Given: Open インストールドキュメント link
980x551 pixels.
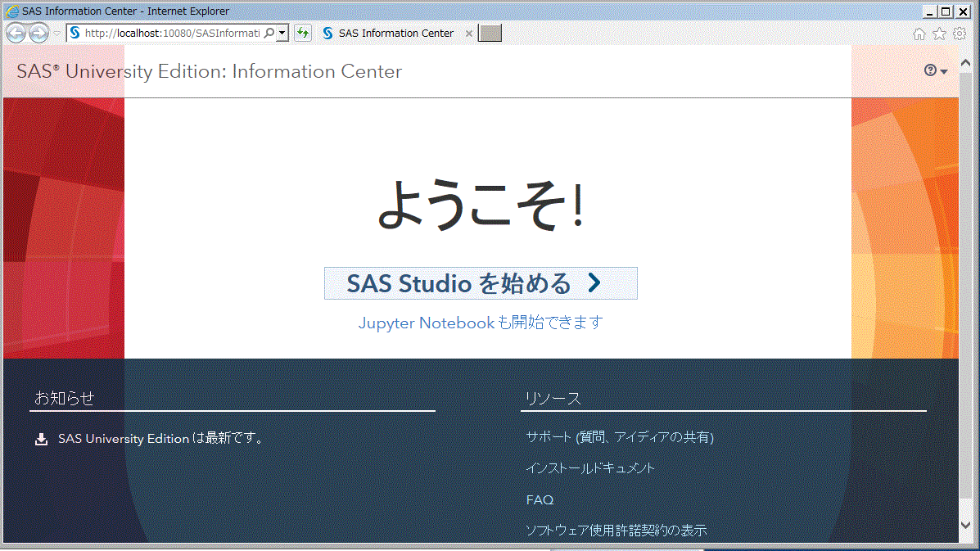Looking at the screenshot, I should click(x=590, y=468).
